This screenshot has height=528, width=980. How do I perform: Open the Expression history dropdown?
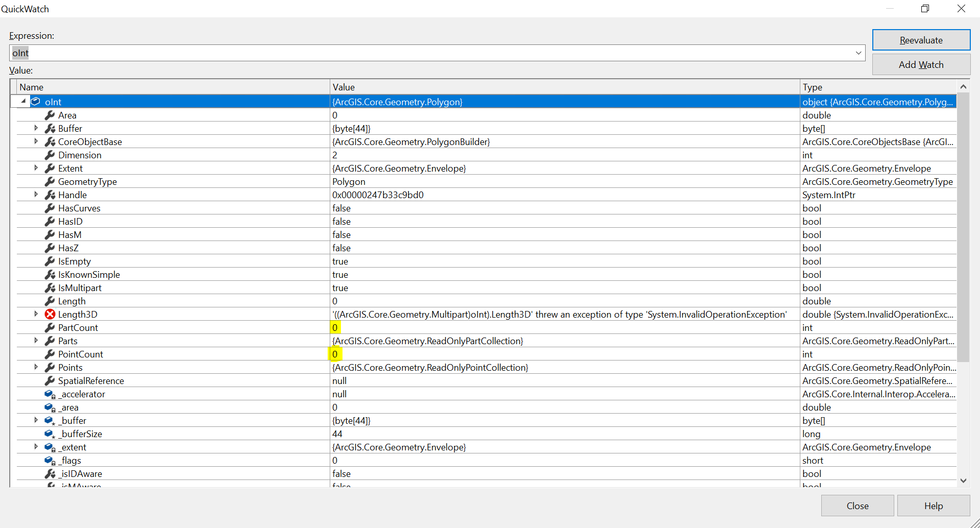pos(859,53)
